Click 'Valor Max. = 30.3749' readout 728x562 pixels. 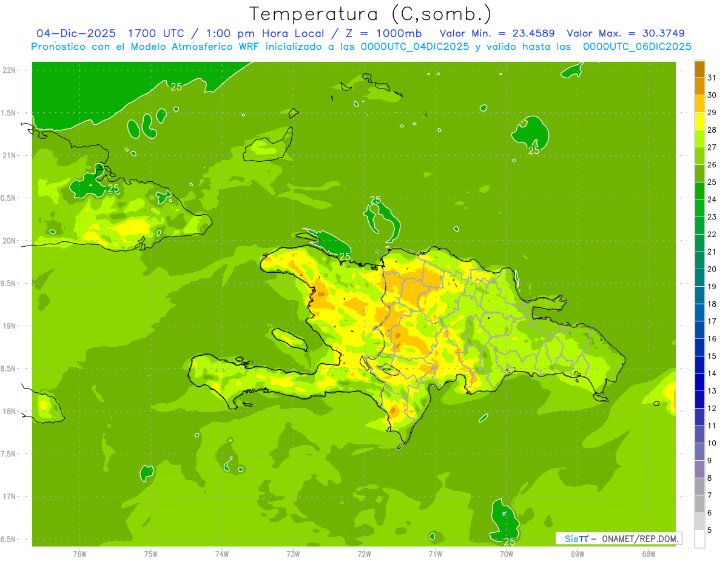(x=625, y=33)
